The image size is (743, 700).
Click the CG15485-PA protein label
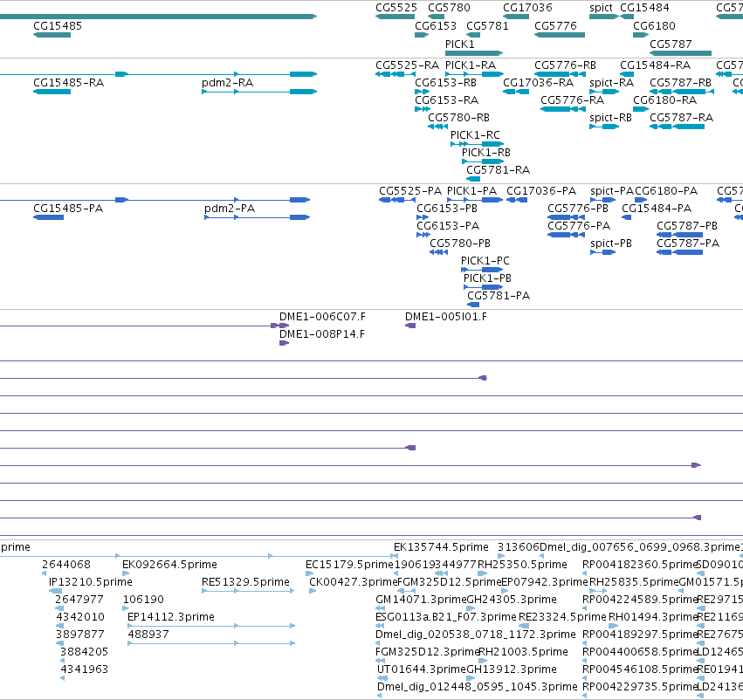68,209
